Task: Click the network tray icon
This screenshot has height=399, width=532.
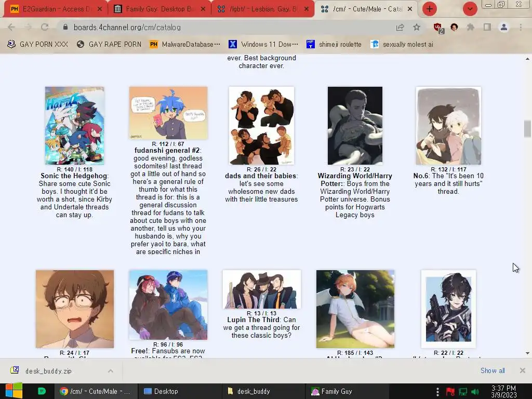Action: 463,392
